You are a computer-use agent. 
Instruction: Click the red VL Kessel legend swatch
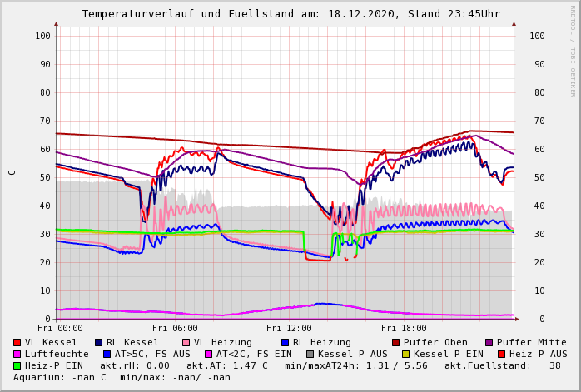click(17, 342)
